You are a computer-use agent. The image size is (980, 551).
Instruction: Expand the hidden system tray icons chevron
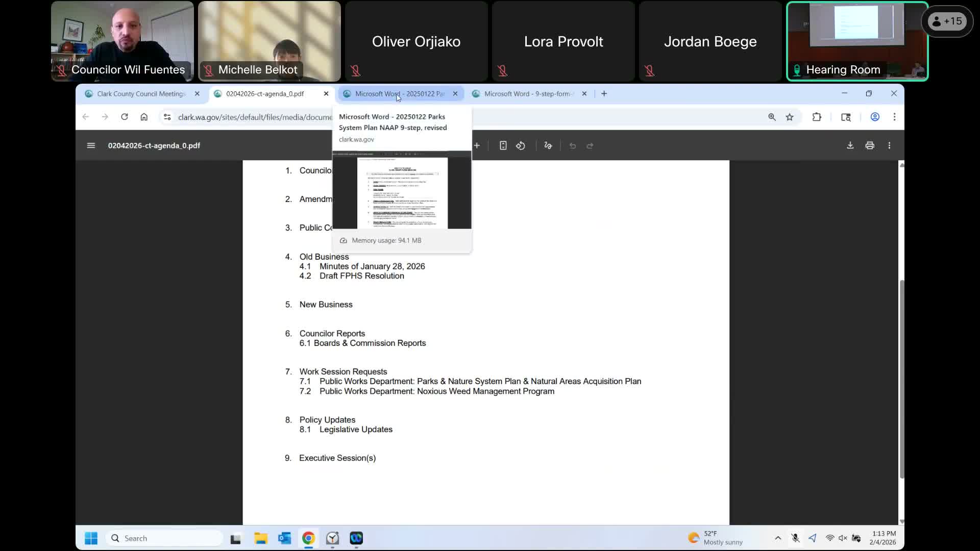tap(778, 538)
